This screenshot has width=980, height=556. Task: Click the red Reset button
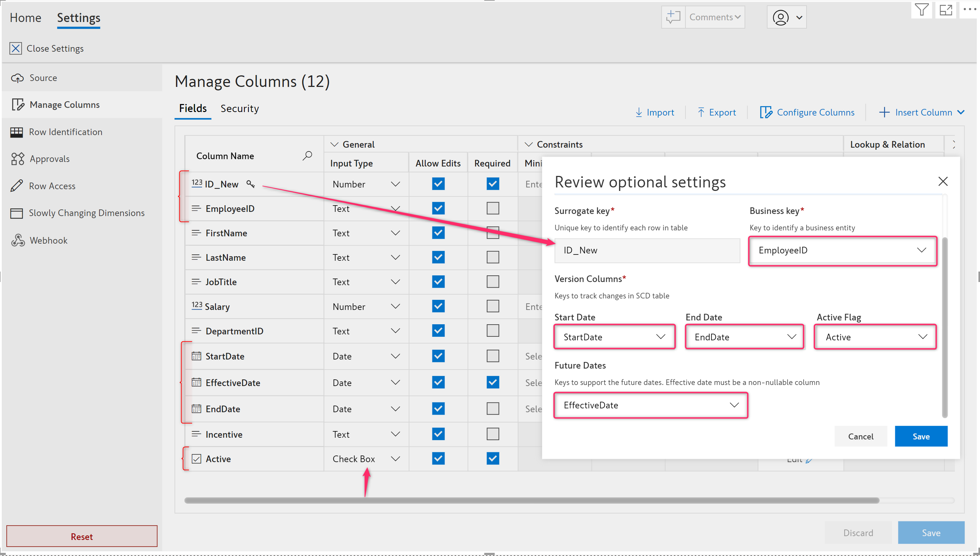tap(82, 536)
